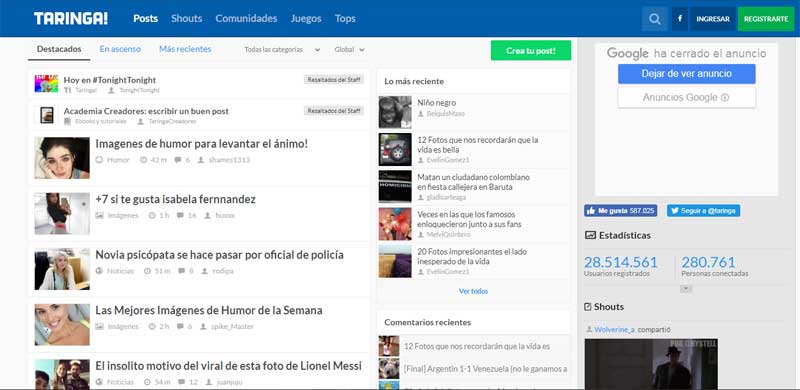Open El insolito motivo Lionel Messi post
The image size is (800, 390).
229,366
